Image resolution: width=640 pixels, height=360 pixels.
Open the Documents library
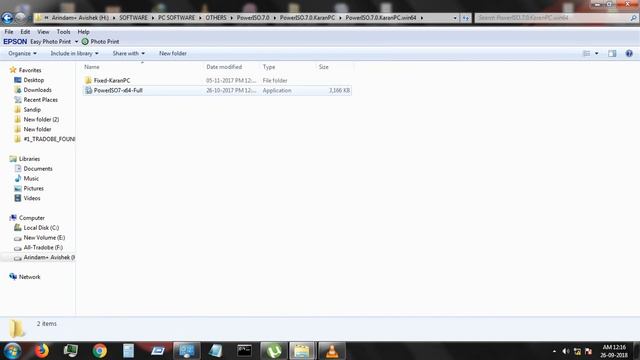click(x=38, y=169)
